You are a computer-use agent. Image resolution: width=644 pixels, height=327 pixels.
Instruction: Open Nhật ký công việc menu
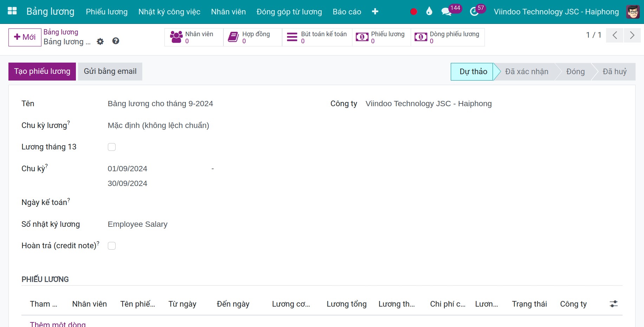pyautogui.click(x=169, y=12)
